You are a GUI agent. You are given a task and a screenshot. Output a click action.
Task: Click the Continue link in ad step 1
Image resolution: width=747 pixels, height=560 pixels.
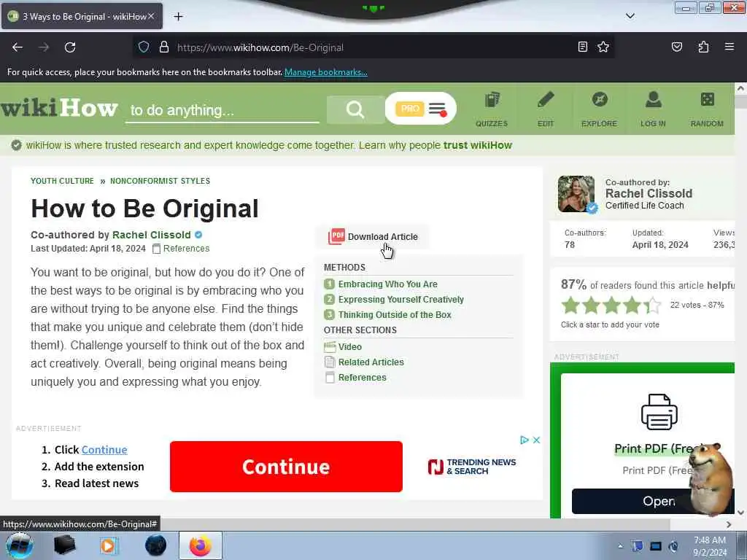104,450
